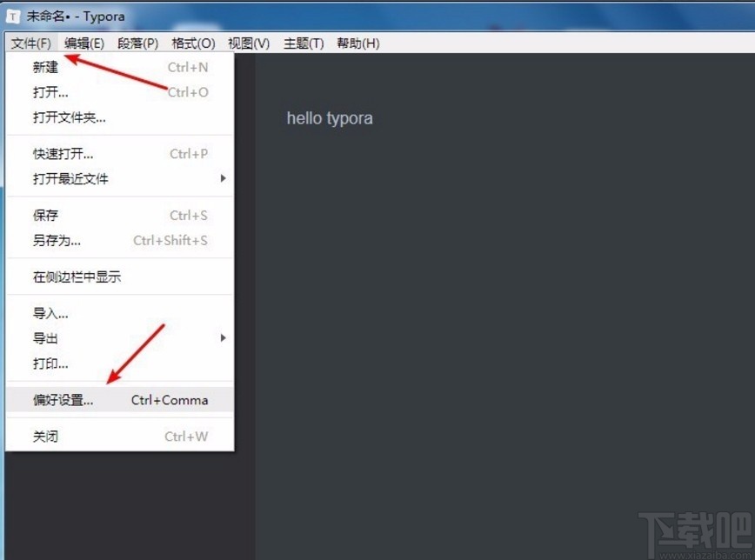
Task: Open the 段落(P) menu
Action: (137, 43)
